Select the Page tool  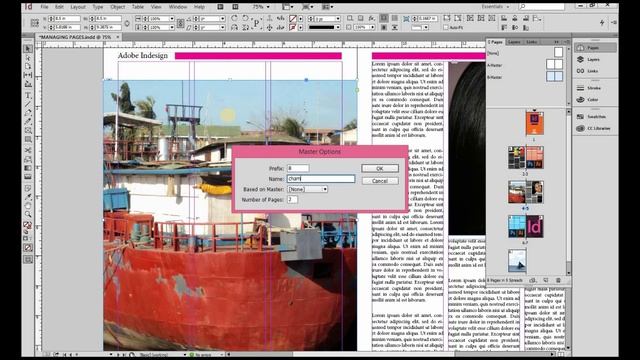[x=28, y=67]
